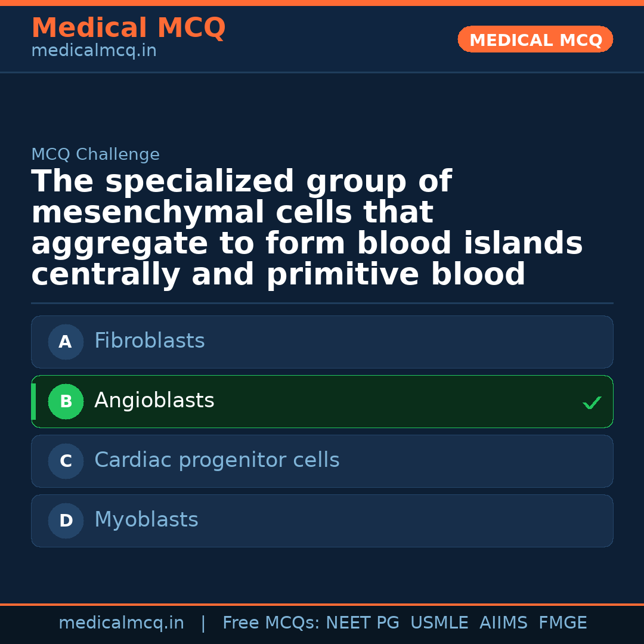Click the green checkmark icon on option B
The width and height of the screenshot is (644, 644).
click(592, 402)
